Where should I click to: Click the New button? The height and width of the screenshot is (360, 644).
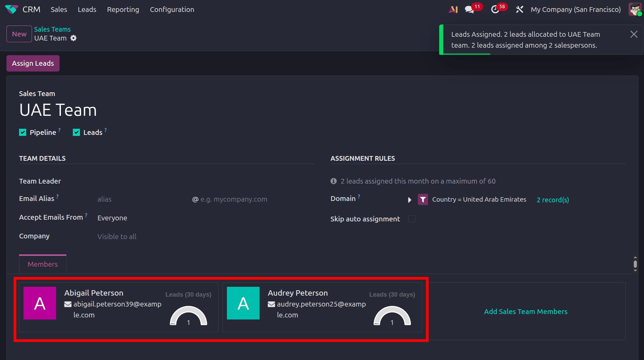[x=19, y=34]
